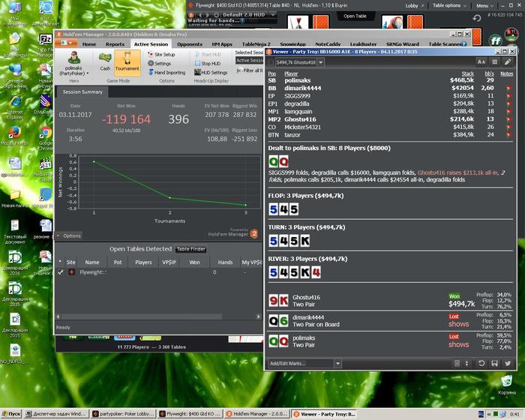Open Reports ribbon tab
Viewport: 525px width, 420px height.
tap(115, 44)
